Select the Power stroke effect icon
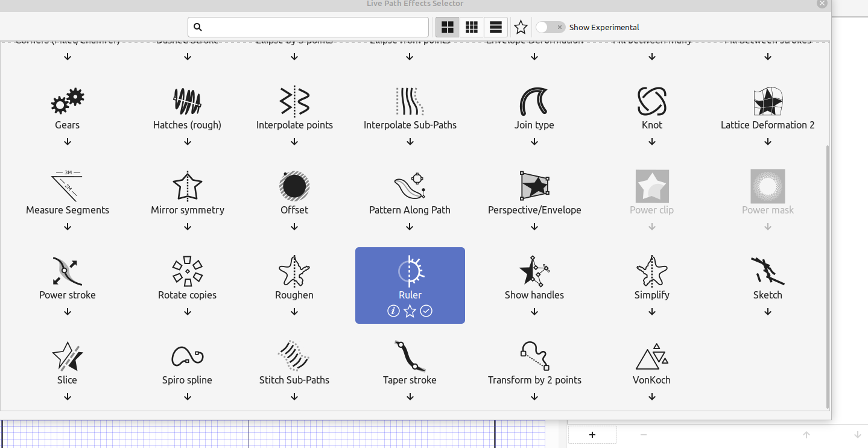This screenshot has height=448, width=868. point(68,271)
